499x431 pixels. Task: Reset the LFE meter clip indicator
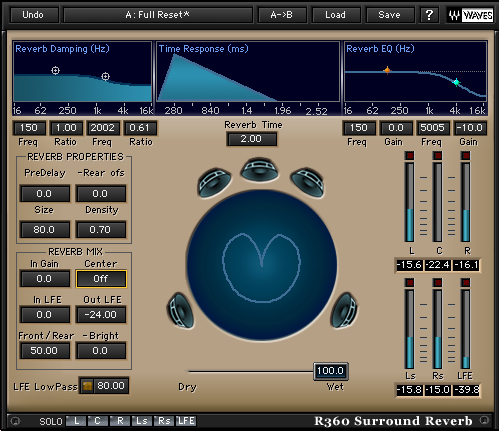465,283
